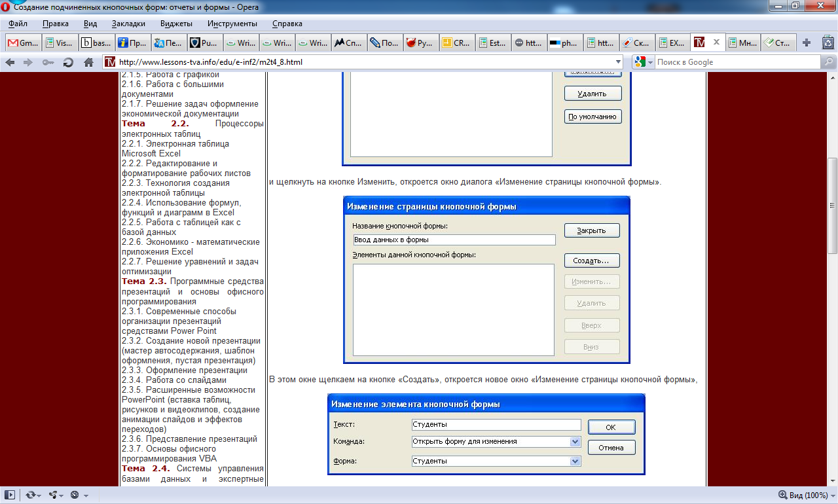The height and width of the screenshot is (504, 838).
Task: Open link 2.3.6 Представление презентаций
Action: click(189, 439)
